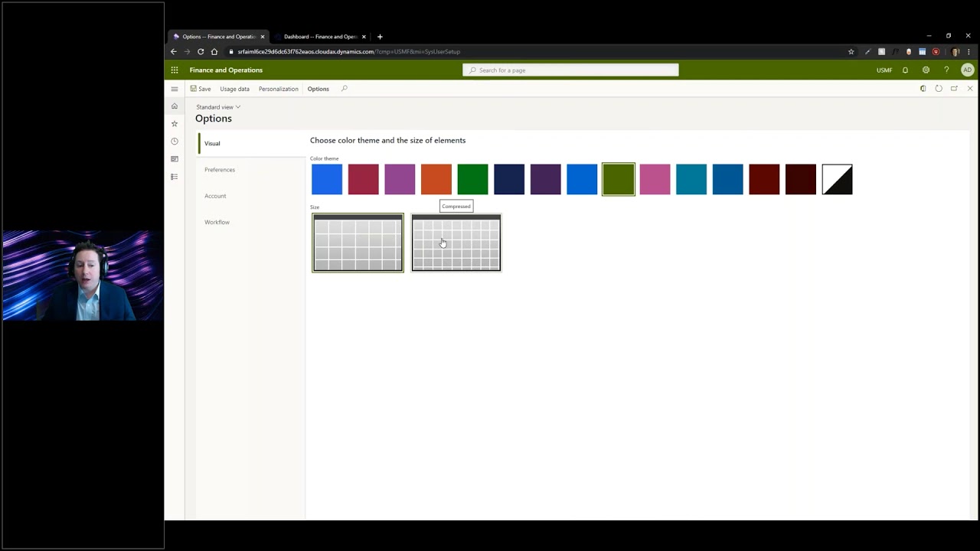Screen dimensions: 980x551
Task: Click the browser profile avatar
Action: (x=955, y=51)
